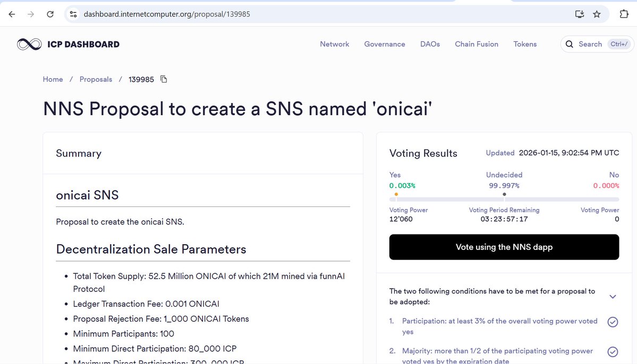The height and width of the screenshot is (364, 637).
Task: Click the search magnifier icon
Action: tap(570, 44)
